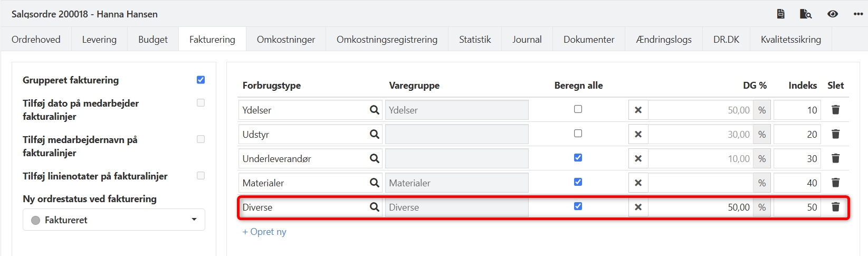The image size is (868, 256).
Task: Clear DG % in Materialer row
Action: pos(638,183)
